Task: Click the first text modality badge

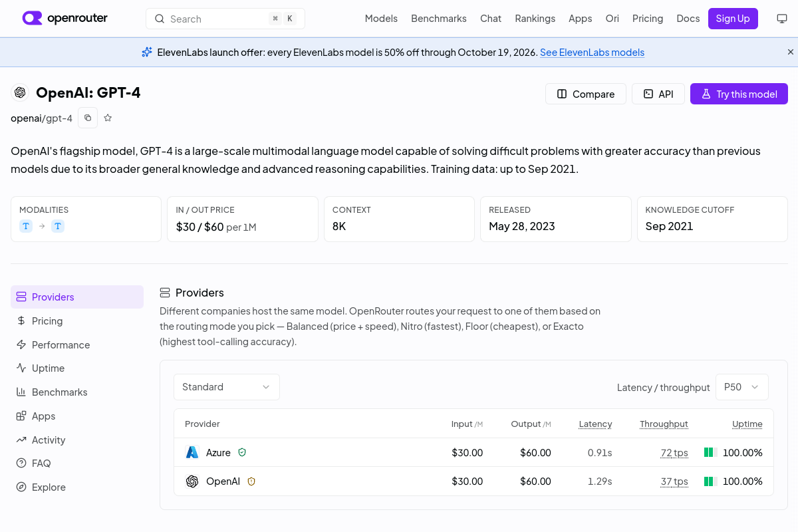Action: coord(26,226)
